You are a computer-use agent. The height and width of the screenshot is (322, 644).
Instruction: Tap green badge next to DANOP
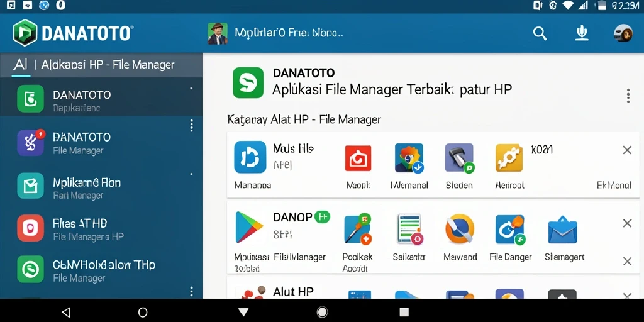tap(323, 217)
